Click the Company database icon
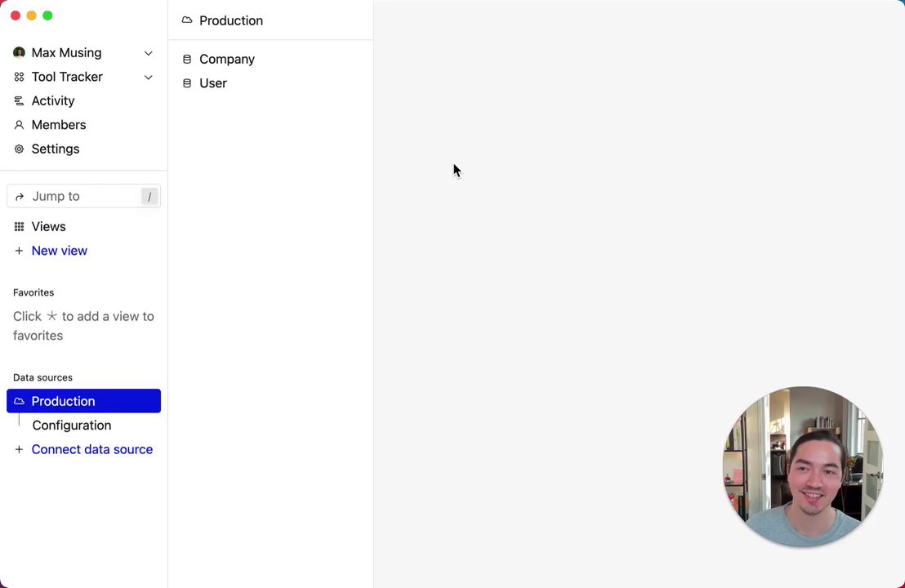The height and width of the screenshot is (588, 905). [x=187, y=60]
